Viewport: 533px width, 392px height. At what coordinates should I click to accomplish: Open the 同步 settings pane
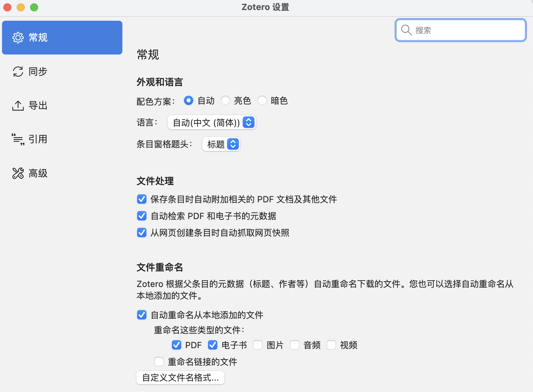(x=38, y=72)
